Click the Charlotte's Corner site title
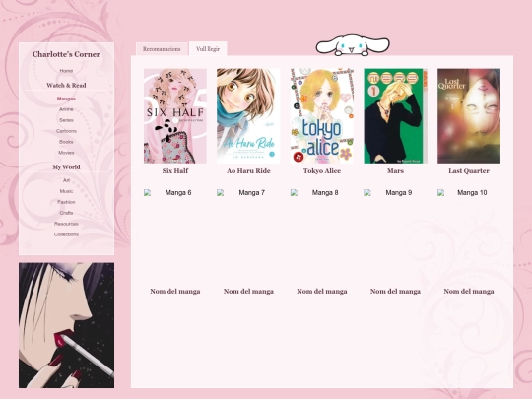 point(66,54)
